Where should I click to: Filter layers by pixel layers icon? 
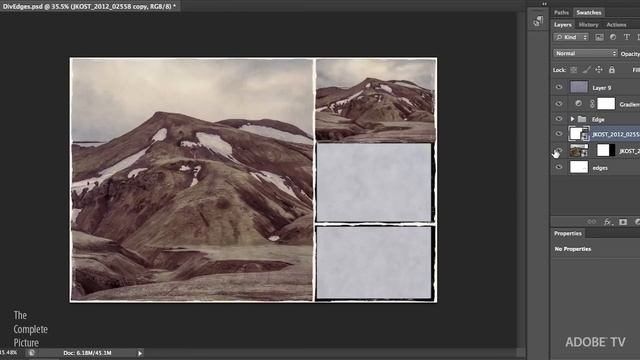pyautogui.click(x=599, y=37)
